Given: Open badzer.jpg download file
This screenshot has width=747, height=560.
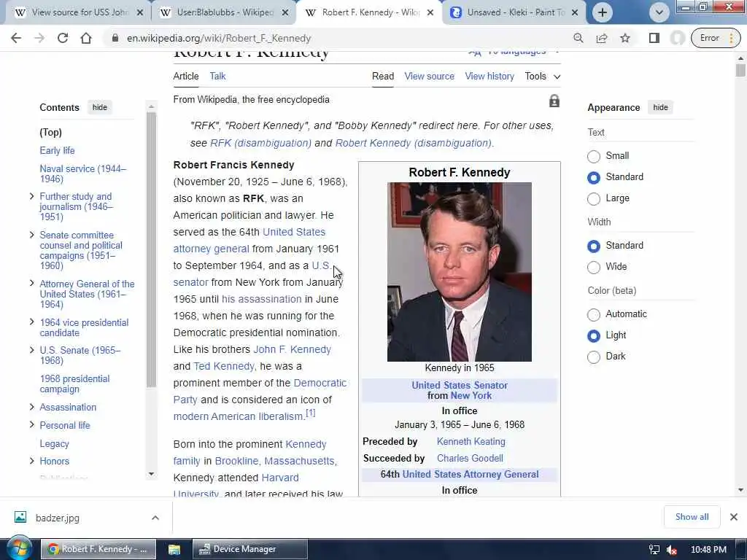Looking at the screenshot, I should [57, 518].
